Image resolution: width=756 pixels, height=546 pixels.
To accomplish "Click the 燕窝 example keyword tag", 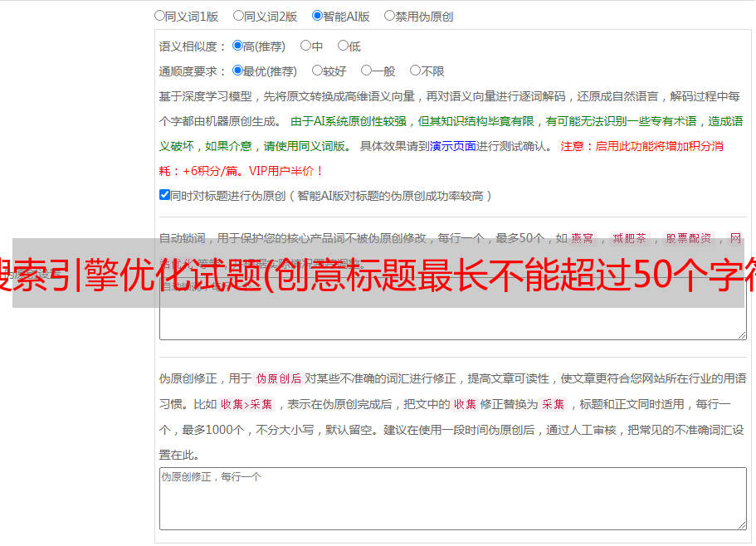I will coord(582,238).
